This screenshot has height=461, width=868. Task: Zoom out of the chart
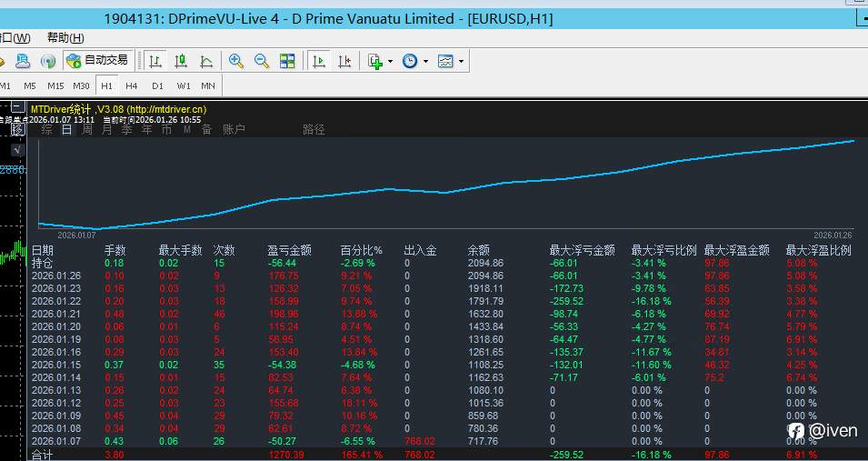[x=261, y=61]
